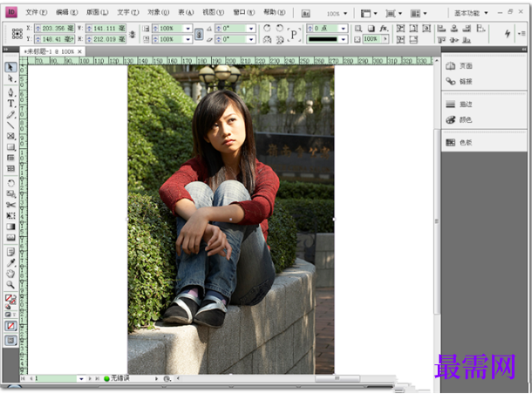
Task: Select the Scale tool in toolbox
Action: (10, 194)
